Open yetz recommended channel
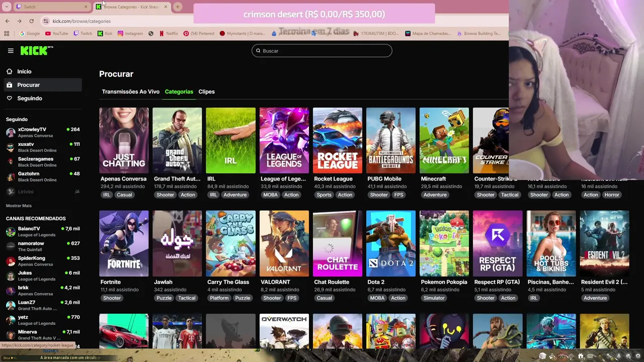Image resolution: width=644 pixels, height=362 pixels. pos(43,320)
